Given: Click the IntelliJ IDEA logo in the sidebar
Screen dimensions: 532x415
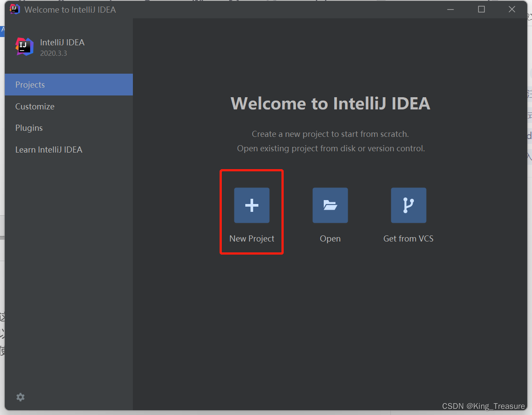Looking at the screenshot, I should tap(24, 47).
